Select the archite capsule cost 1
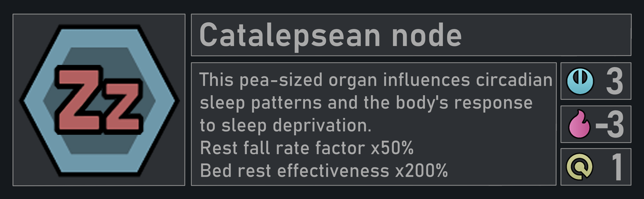Viewport: 644px width, 199px height. tap(617, 167)
